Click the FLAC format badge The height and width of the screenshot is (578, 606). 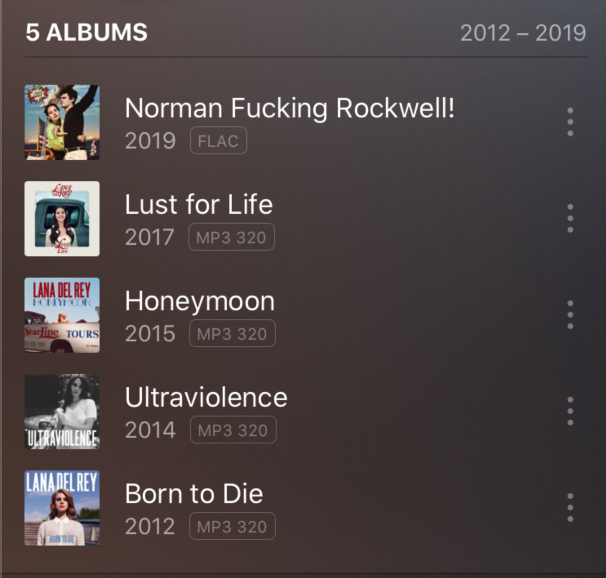click(x=218, y=140)
